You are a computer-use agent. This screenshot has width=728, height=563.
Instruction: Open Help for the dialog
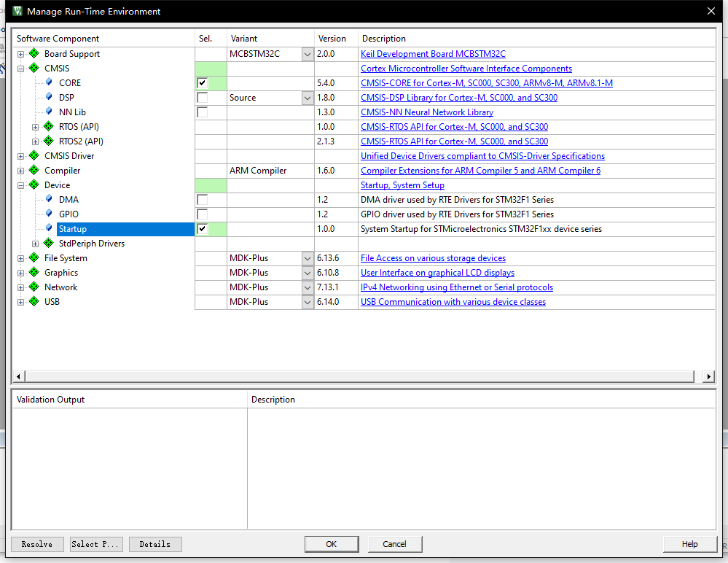690,544
